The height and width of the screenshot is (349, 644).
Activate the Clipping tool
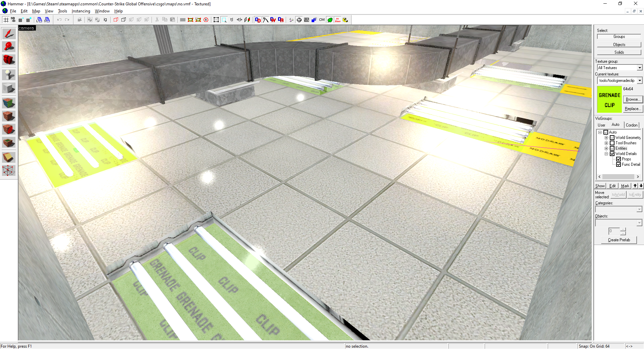point(9,157)
